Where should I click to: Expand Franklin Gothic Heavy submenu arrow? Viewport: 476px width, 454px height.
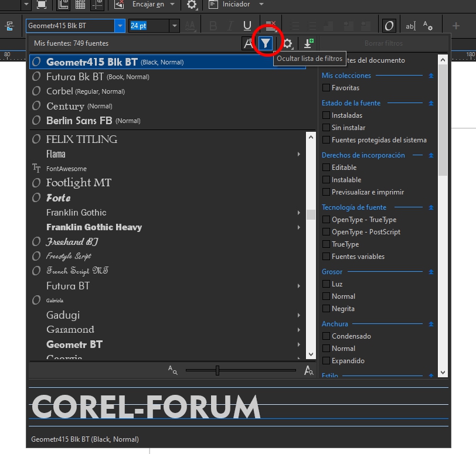pos(299,227)
